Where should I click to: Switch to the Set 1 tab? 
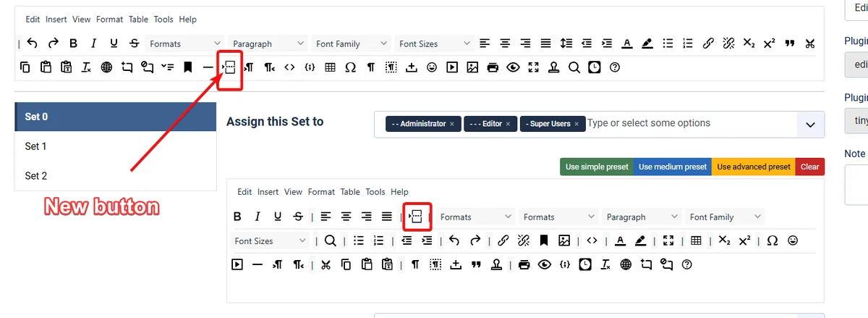coord(116,146)
